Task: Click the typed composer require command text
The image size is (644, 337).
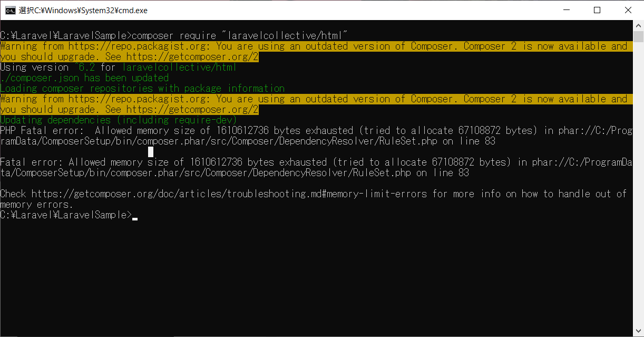Action: point(240,35)
